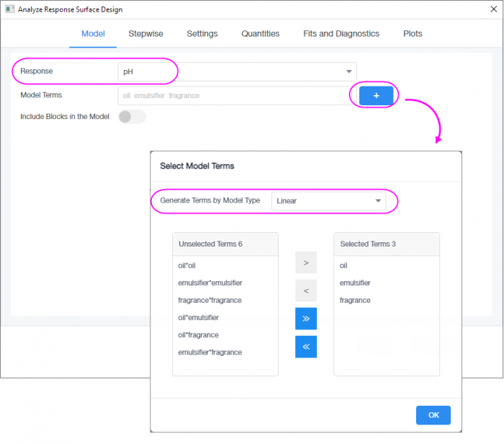Open the Settings tab

(202, 34)
